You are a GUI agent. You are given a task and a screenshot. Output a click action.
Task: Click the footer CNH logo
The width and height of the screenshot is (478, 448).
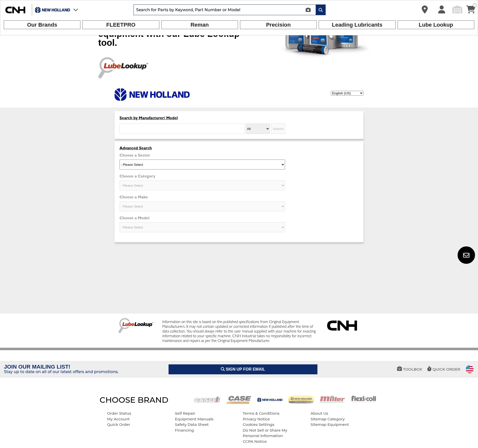342,326
